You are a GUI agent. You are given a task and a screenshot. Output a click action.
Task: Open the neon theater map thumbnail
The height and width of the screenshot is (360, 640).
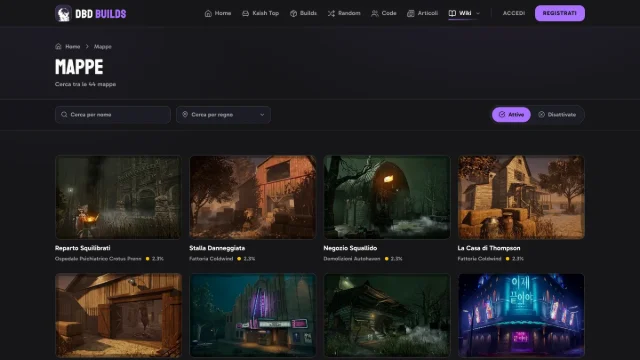coord(253,316)
